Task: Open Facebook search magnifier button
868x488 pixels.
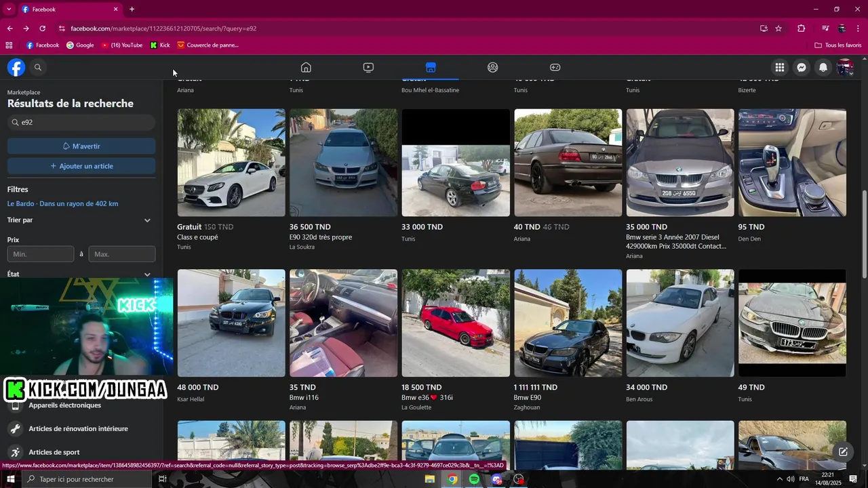Action: coord(38,67)
